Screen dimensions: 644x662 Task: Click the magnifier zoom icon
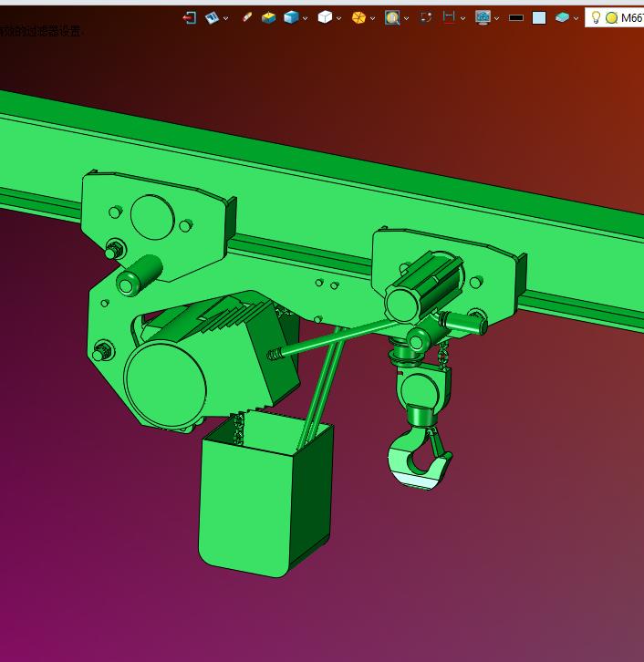392,17
